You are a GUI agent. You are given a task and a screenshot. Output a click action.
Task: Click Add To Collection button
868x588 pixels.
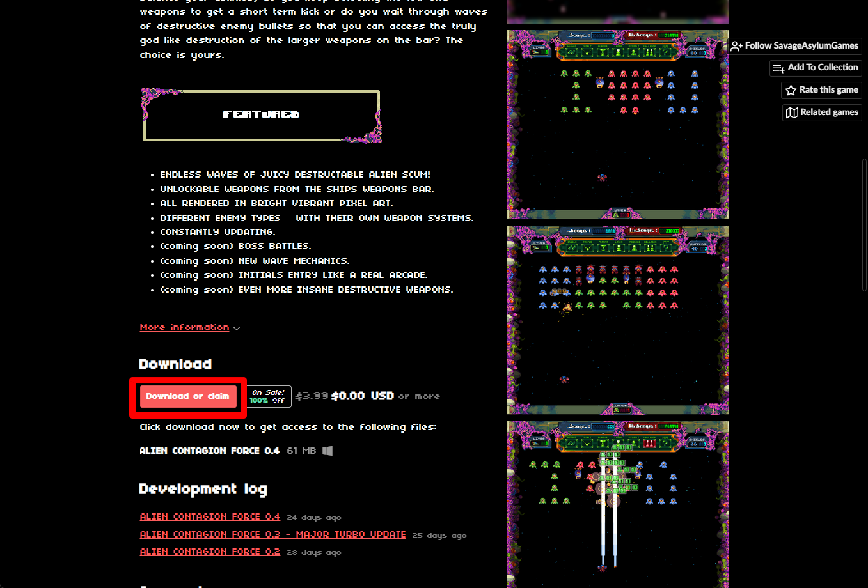tap(816, 68)
